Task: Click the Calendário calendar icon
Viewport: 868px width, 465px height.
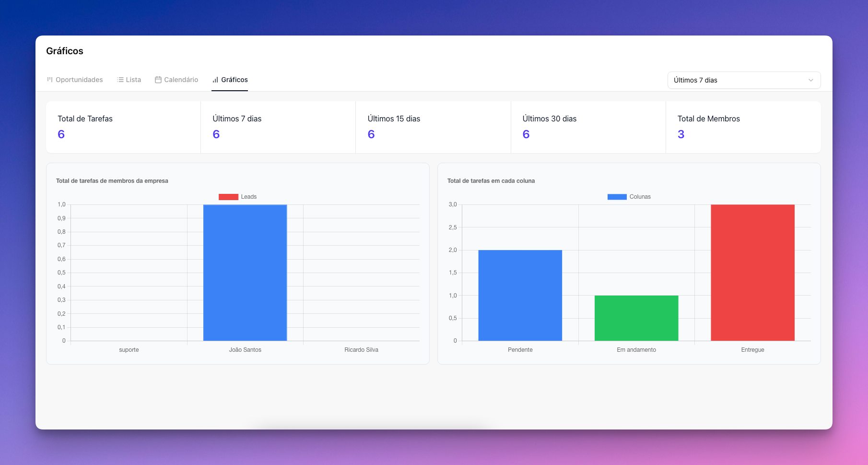Action: click(x=158, y=80)
